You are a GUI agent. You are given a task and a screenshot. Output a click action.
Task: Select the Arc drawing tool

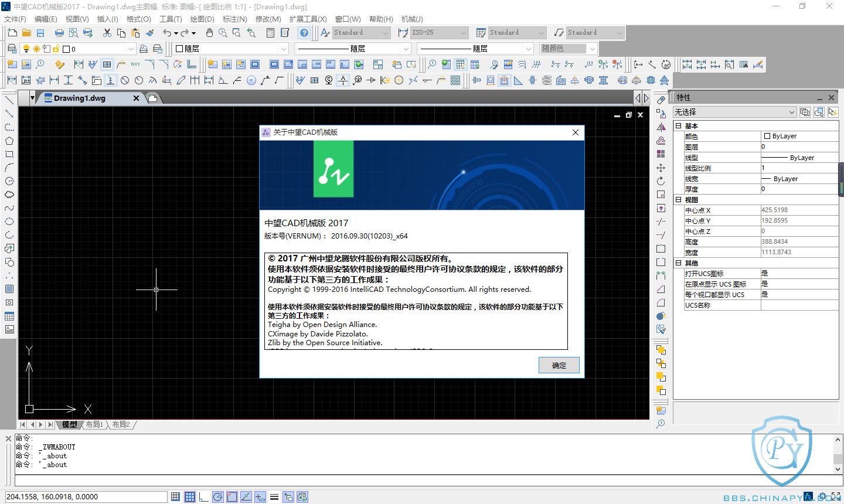[x=9, y=168]
